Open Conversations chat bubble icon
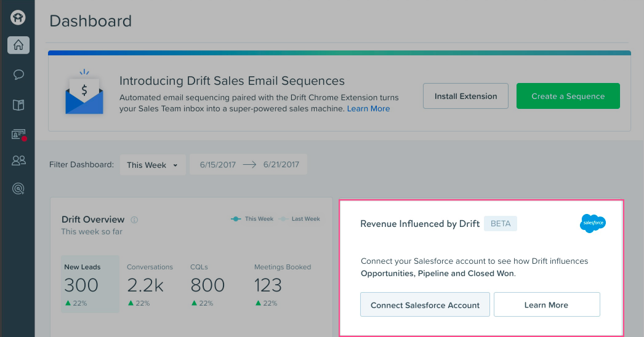This screenshot has height=337, width=644. pyautogui.click(x=18, y=74)
